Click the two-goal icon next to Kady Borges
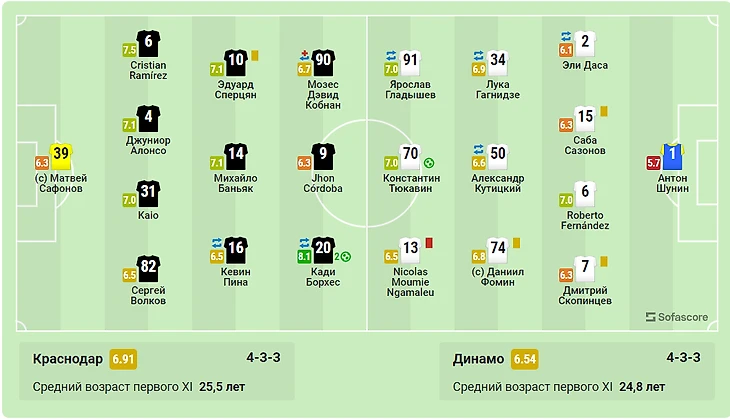This screenshot has height=419, width=730. tap(343, 257)
